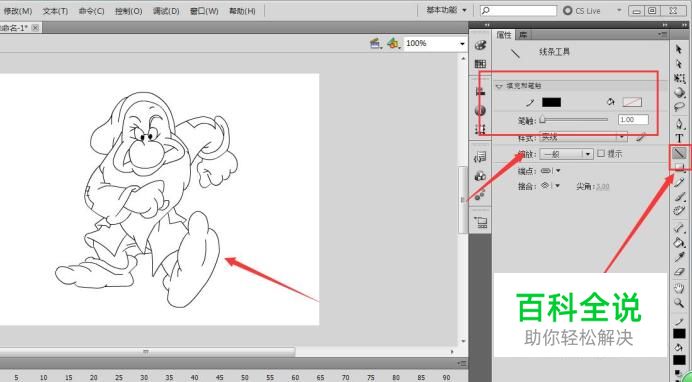692x382 pixels.
Task: Select the Free Transform tool
Action: pyautogui.click(x=679, y=78)
